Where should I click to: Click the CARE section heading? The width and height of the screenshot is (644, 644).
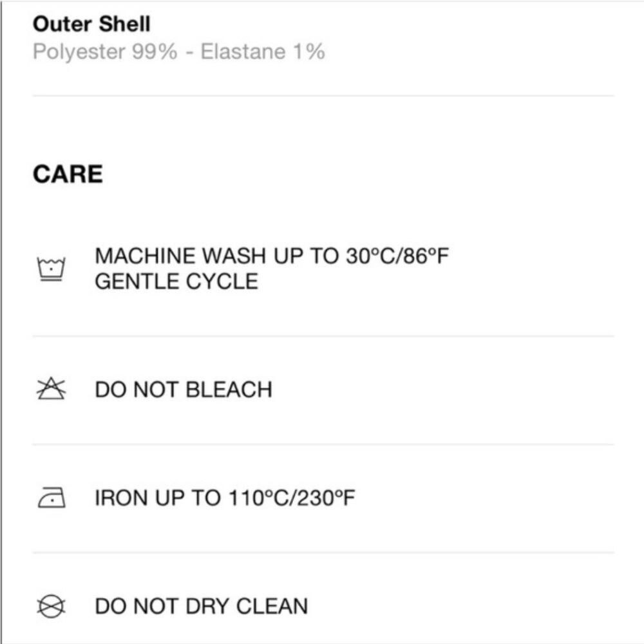tap(68, 175)
